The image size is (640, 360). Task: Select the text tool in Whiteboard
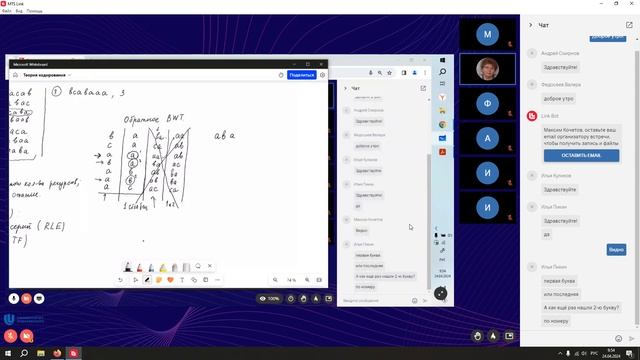182,280
